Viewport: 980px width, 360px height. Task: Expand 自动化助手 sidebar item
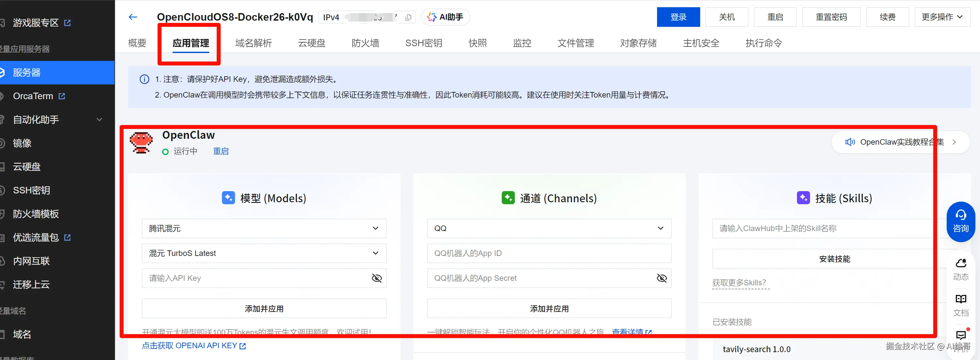point(57,120)
